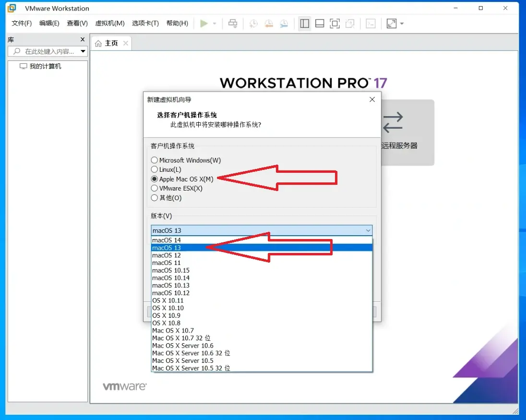Viewport: 526px width, 420px height.
Task: Choose macOS 10.14 from version list
Action: [x=262, y=278]
